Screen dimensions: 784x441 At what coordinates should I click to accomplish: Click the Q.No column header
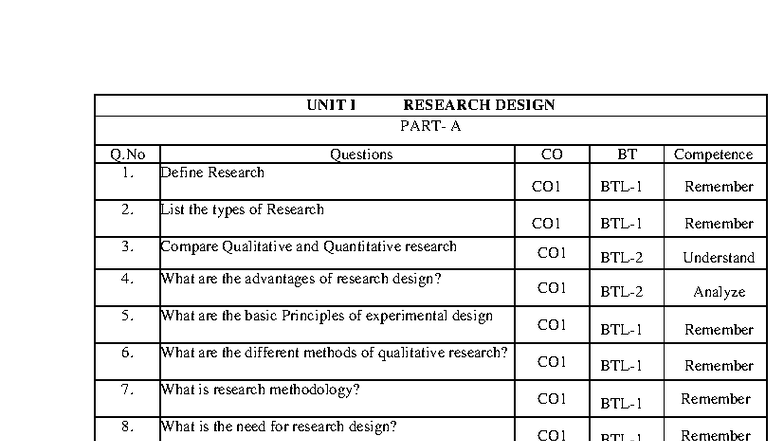click(x=128, y=154)
